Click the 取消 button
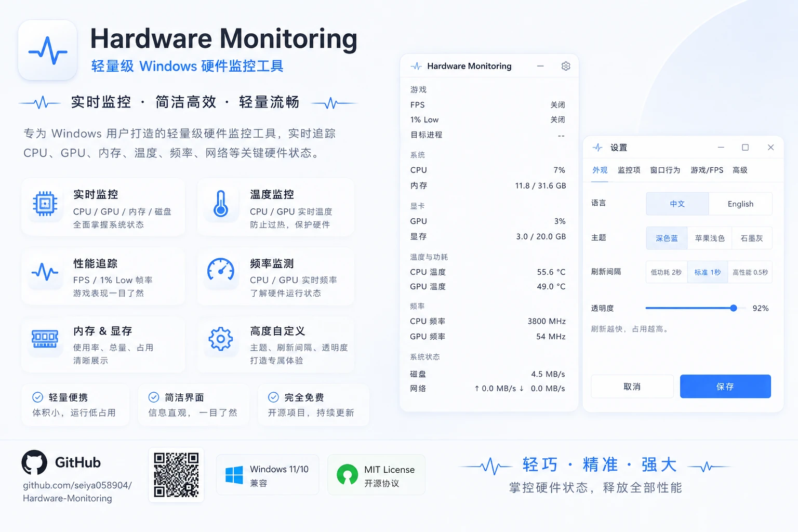Image resolution: width=798 pixels, height=532 pixels. click(632, 387)
